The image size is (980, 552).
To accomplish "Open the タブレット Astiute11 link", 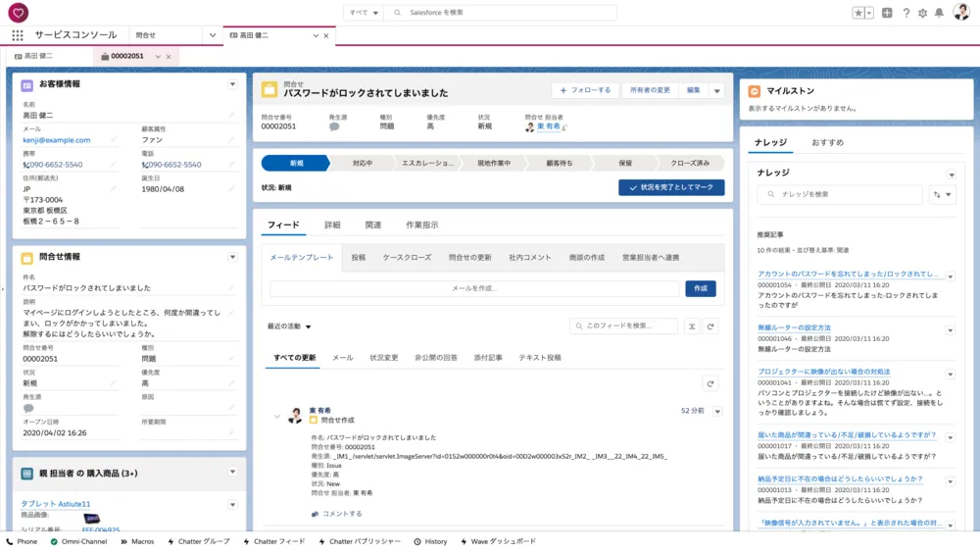I will (56, 504).
